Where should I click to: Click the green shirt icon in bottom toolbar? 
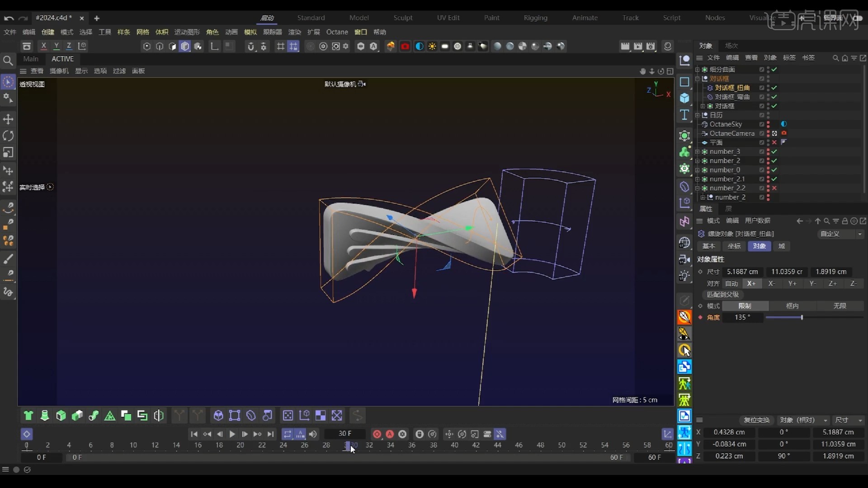(x=28, y=416)
